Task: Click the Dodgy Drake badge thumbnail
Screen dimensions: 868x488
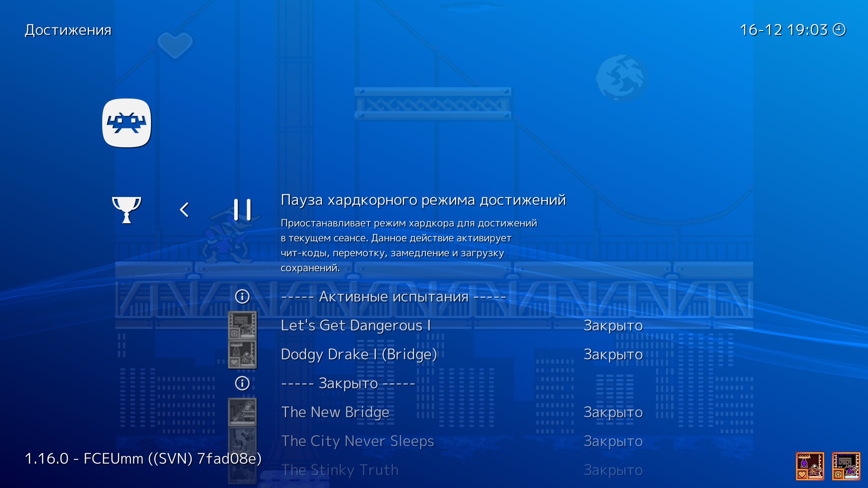Action: pyautogui.click(x=242, y=354)
